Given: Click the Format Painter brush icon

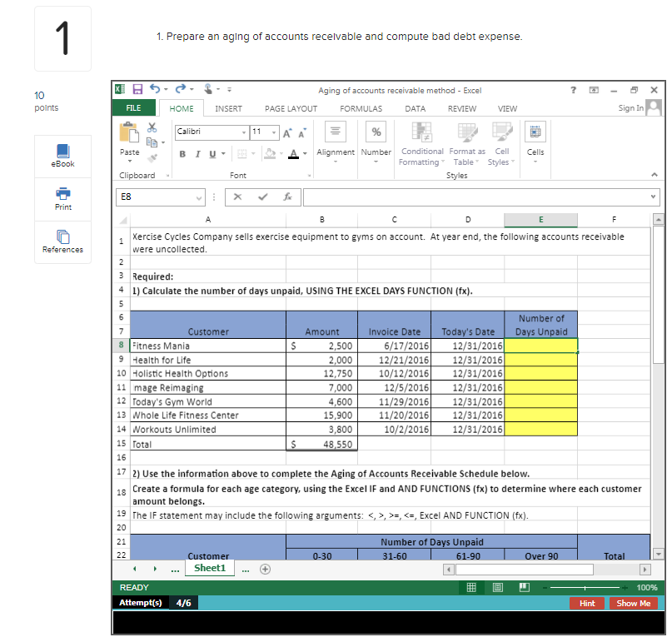Looking at the screenshot, I should [x=152, y=158].
